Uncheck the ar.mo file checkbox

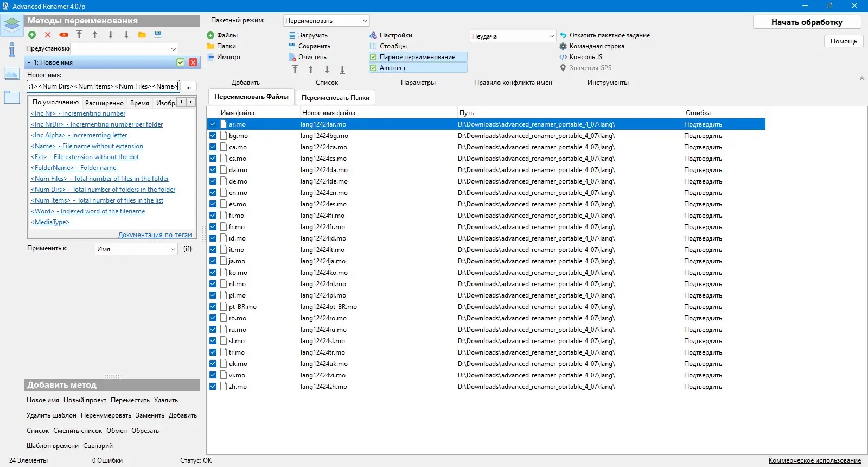[x=213, y=124]
